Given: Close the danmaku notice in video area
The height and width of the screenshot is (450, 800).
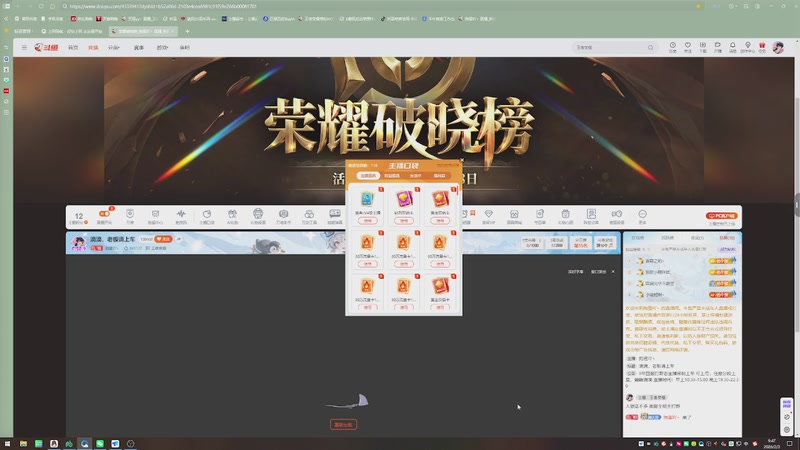Looking at the screenshot, I should click(x=613, y=271).
